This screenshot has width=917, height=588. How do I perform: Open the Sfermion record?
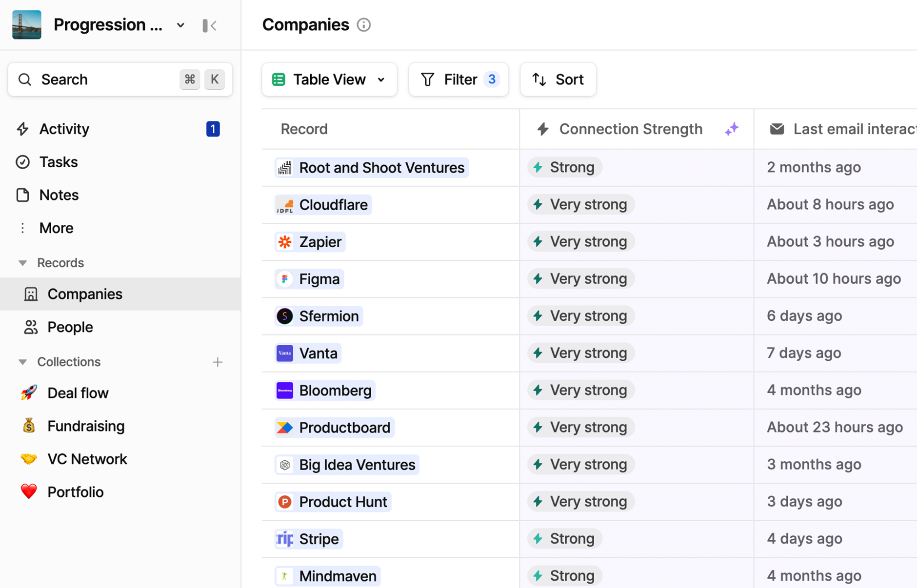(319, 316)
